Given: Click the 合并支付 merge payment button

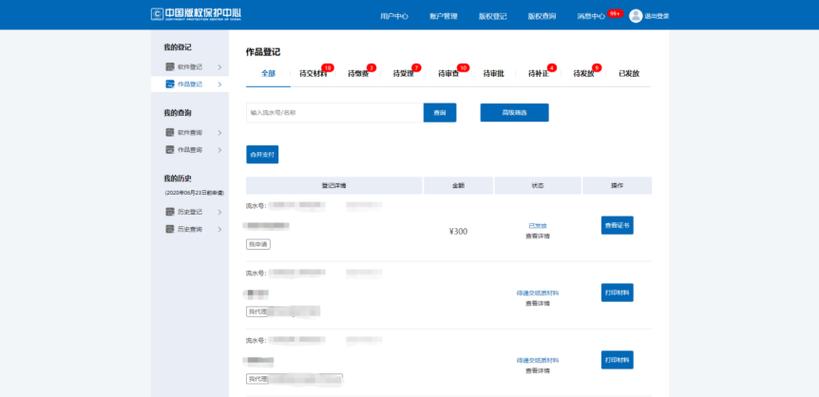Looking at the screenshot, I should 262,155.
